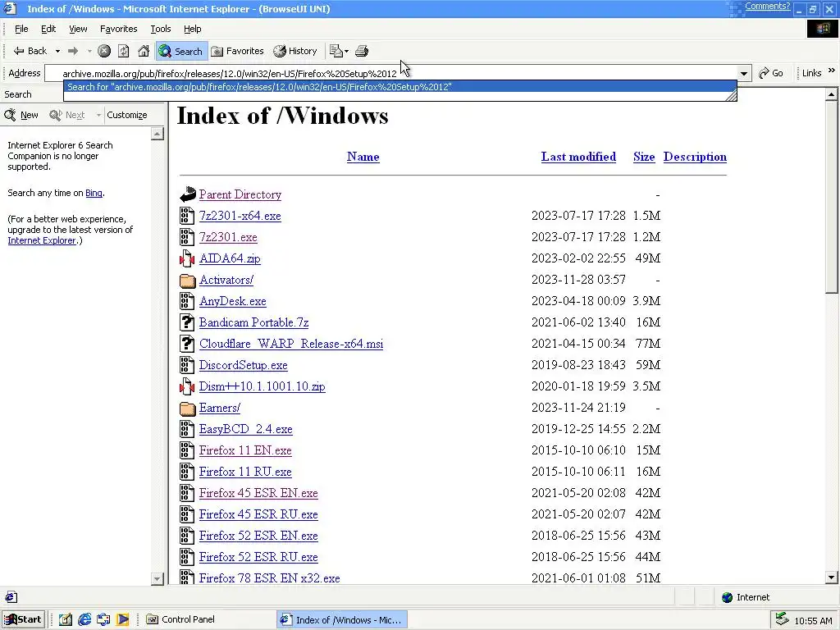
Task: Open the Edit icon dropdown arrow
Action: [x=347, y=52]
